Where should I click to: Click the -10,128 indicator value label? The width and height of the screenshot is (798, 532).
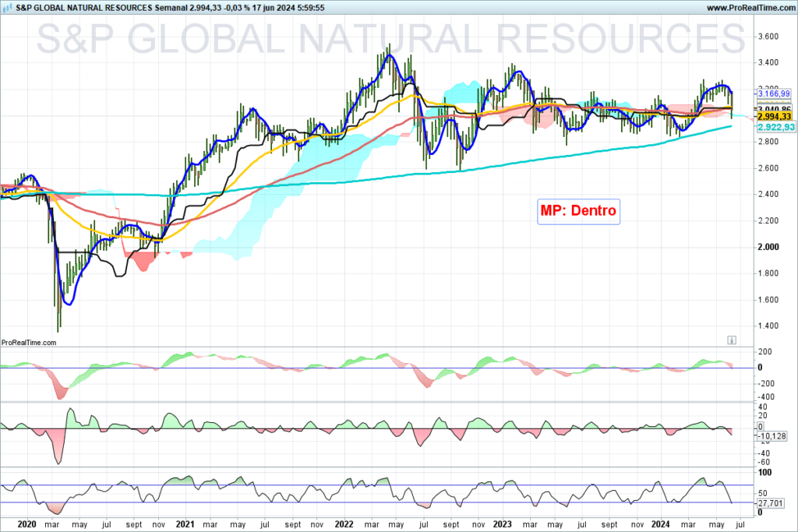772,436
